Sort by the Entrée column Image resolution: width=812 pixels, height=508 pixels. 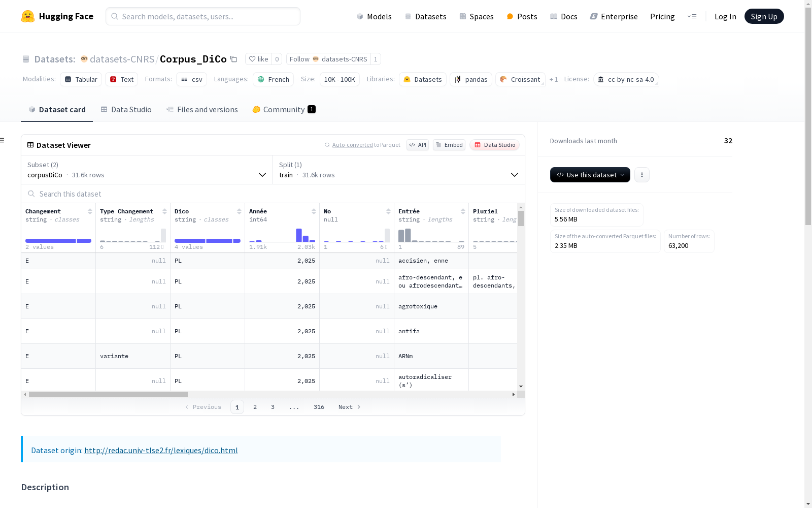[x=463, y=211]
